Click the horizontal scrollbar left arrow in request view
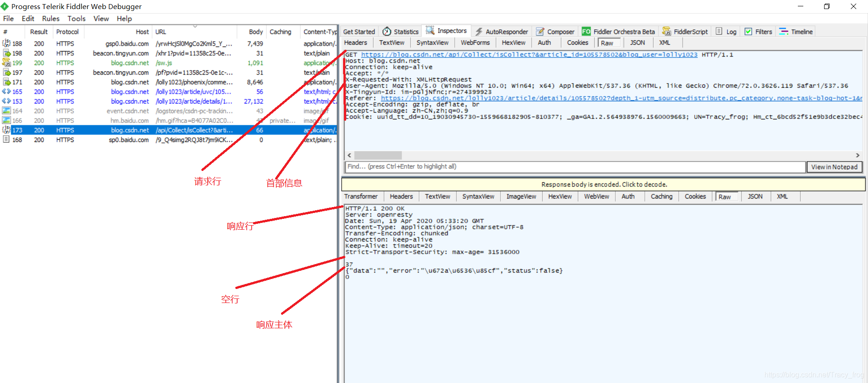Image resolution: width=868 pixels, height=383 pixels. pos(349,155)
